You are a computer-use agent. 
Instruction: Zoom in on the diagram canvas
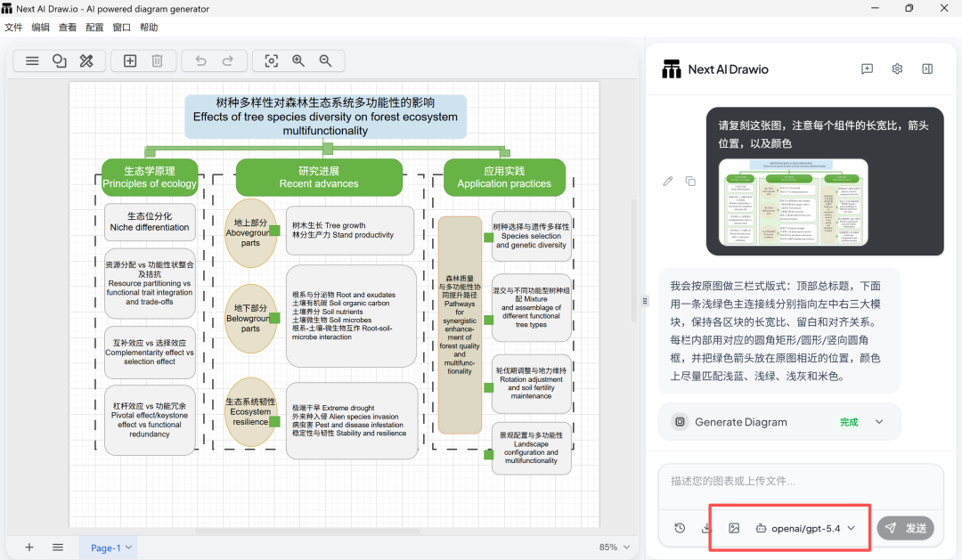298,61
